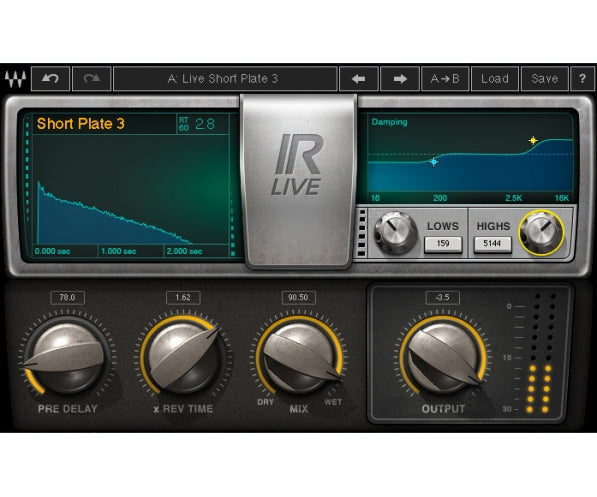Open the preset name 'A: Live Short Plate 3'
Viewport: 597px width, 497px height.
tap(225, 79)
